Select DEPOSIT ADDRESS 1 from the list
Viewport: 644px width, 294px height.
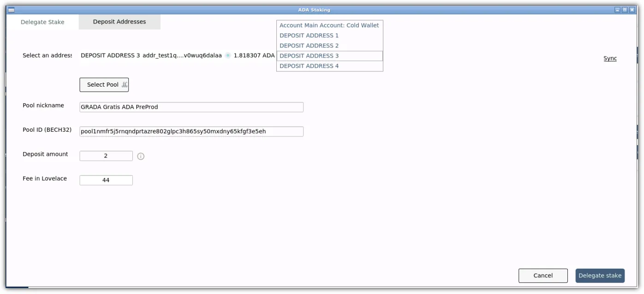pos(329,35)
